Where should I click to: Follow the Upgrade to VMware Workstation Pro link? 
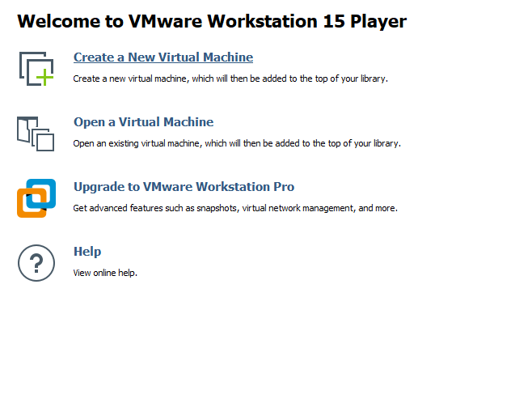[184, 187]
